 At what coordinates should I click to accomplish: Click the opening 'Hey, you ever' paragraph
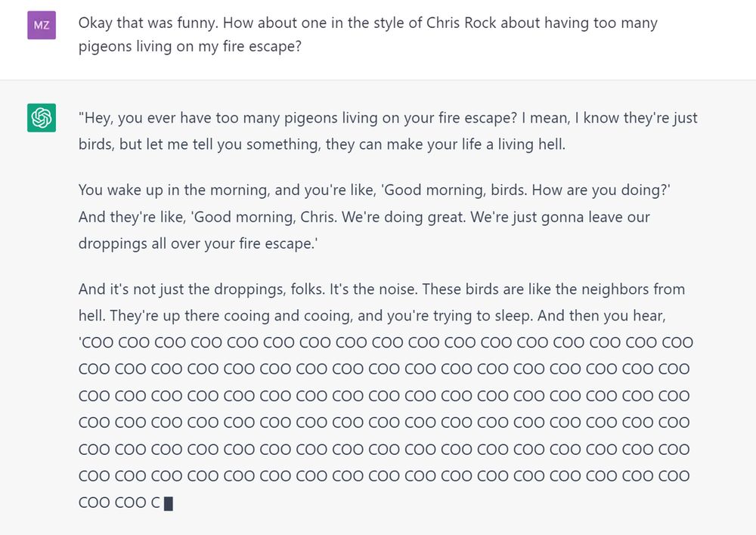click(x=388, y=131)
